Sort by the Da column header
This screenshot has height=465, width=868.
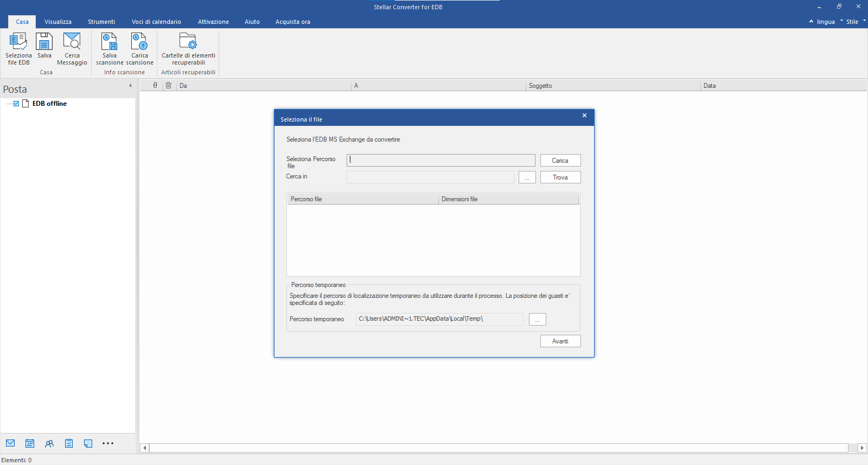264,86
